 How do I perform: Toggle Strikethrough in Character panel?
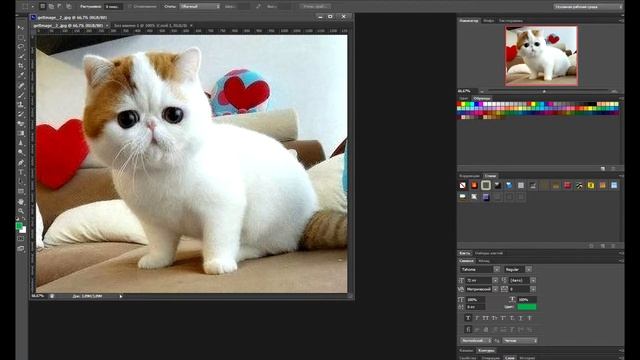coord(529,318)
